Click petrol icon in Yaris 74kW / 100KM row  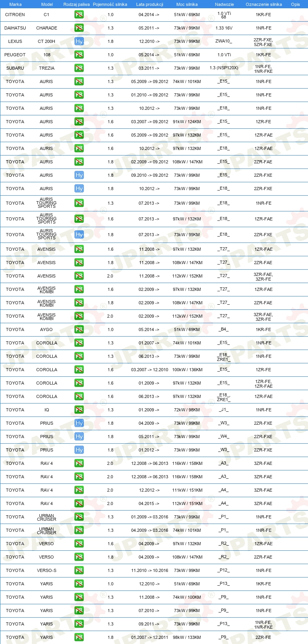[x=79, y=597]
